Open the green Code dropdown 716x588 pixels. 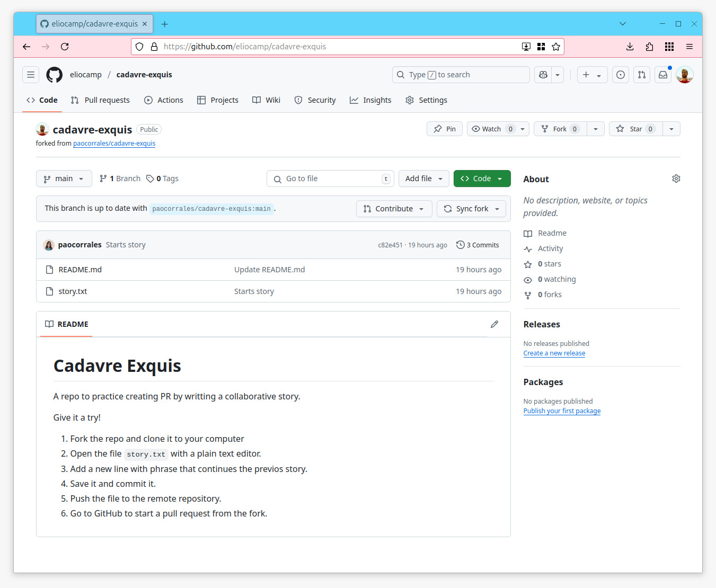click(482, 179)
